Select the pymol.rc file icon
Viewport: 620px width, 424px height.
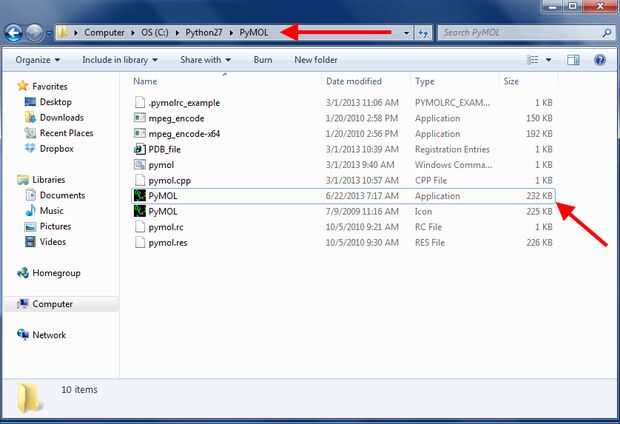(x=140, y=227)
